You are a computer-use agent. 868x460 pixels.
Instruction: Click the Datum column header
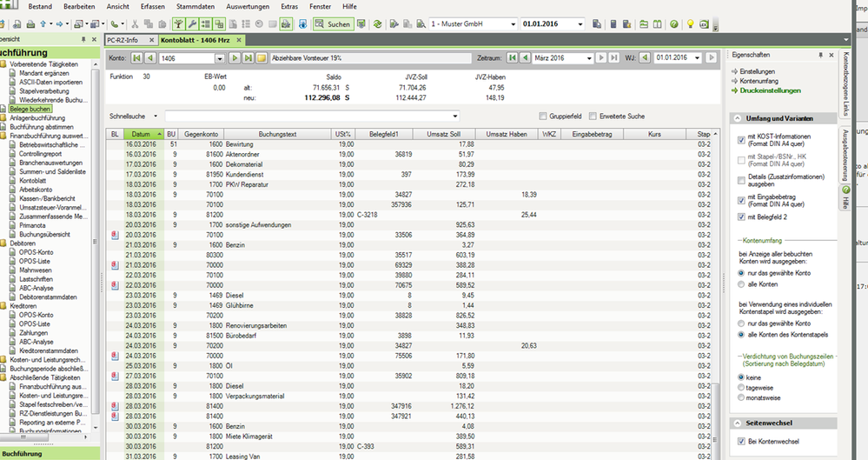(x=142, y=134)
